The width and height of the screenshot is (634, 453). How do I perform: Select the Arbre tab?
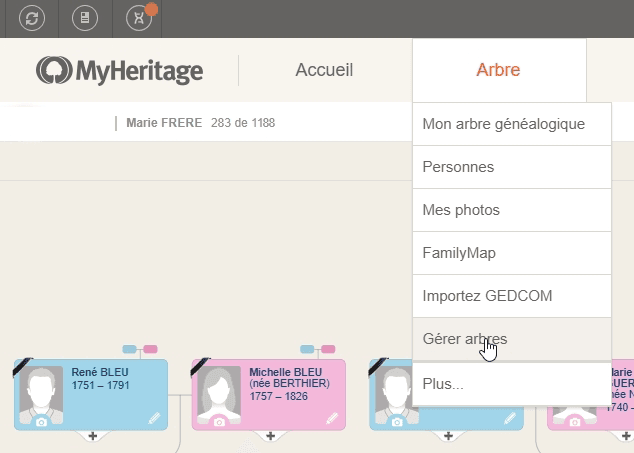498,70
